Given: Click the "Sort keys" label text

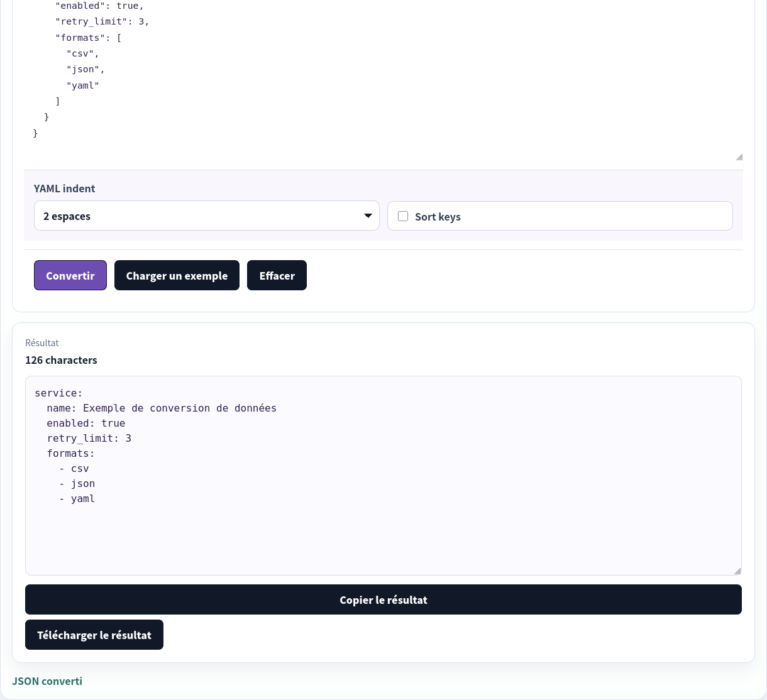Looking at the screenshot, I should 438,217.
